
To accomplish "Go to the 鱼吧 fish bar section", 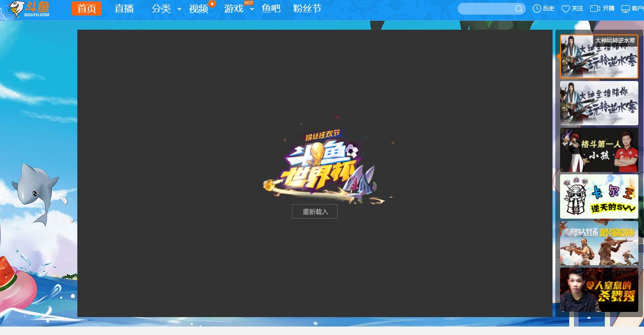I will click(271, 8).
